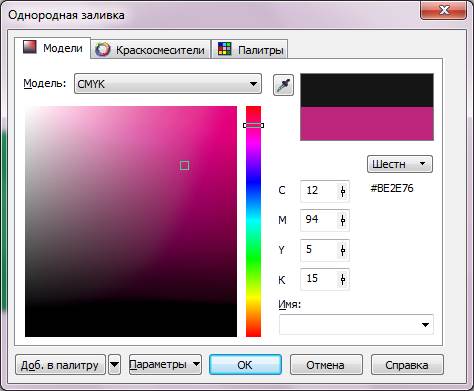Open the M value slider popup
The width and height of the screenshot is (474, 391).
343,220
